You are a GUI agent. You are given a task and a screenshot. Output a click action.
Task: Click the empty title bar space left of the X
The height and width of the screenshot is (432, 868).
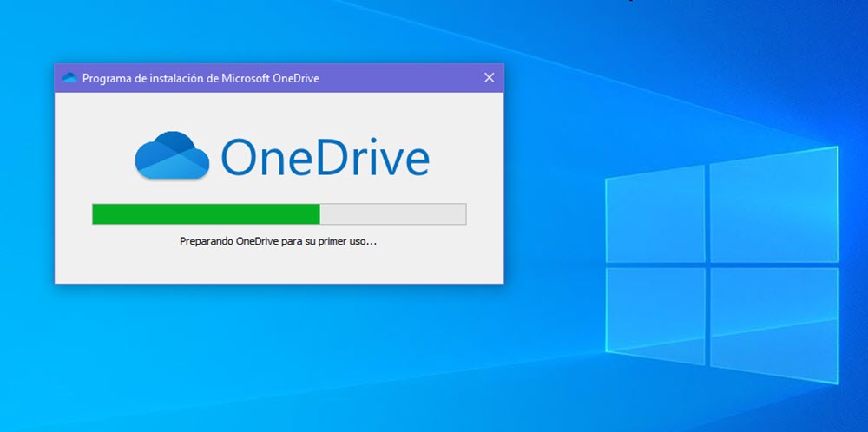pyautogui.click(x=399, y=78)
